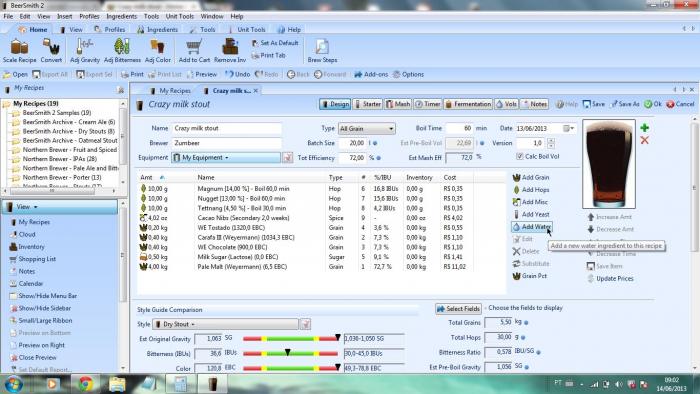Toggle Show/Hide Menu Bar

point(43,296)
